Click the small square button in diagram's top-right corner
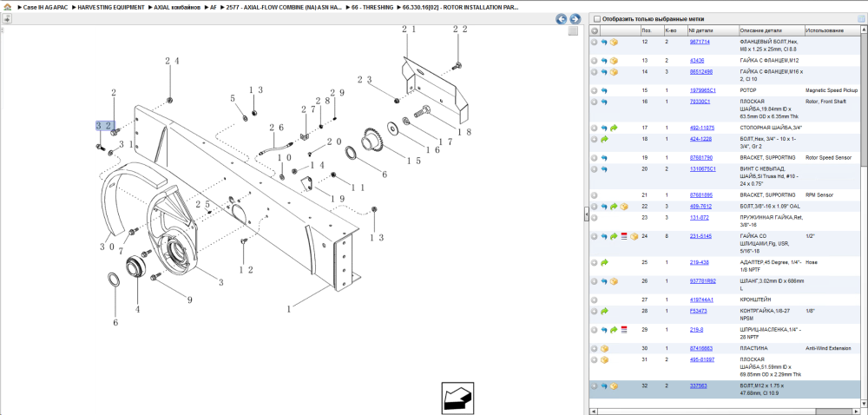The width and height of the screenshot is (868, 415). coord(573,31)
